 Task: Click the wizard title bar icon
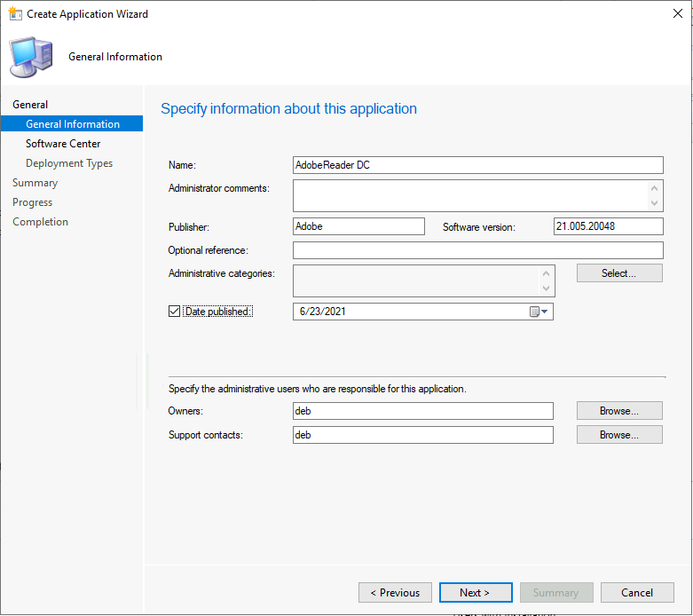coord(15,13)
